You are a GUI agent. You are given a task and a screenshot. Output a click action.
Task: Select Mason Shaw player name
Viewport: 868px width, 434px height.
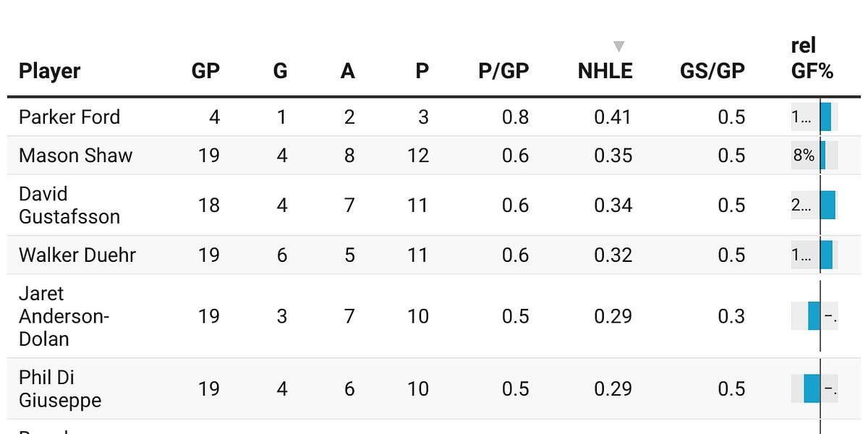click(76, 156)
